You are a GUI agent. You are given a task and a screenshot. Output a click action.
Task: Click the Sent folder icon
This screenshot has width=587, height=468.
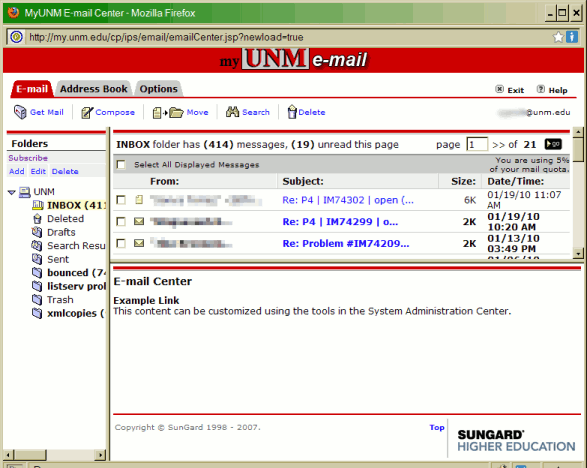click(x=37, y=259)
